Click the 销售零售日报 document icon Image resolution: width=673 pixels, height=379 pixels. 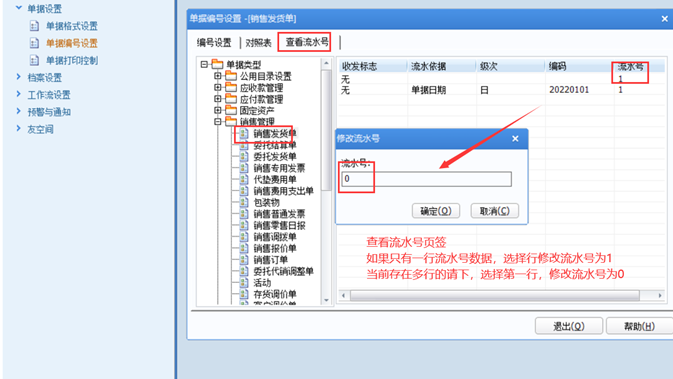[x=244, y=225]
